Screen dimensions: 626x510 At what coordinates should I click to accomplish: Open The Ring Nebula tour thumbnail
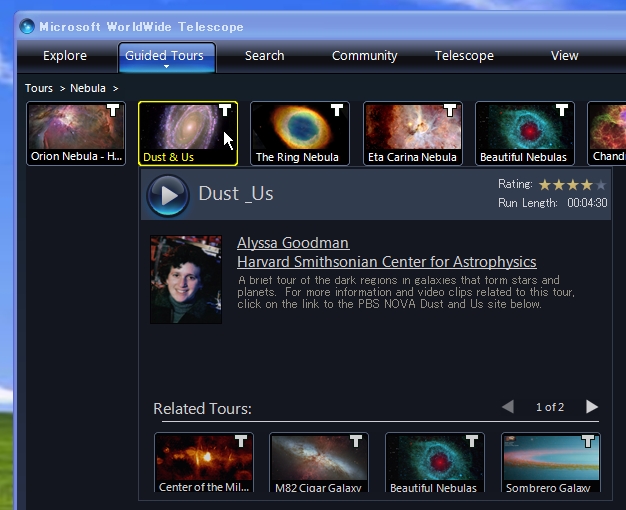(300, 133)
